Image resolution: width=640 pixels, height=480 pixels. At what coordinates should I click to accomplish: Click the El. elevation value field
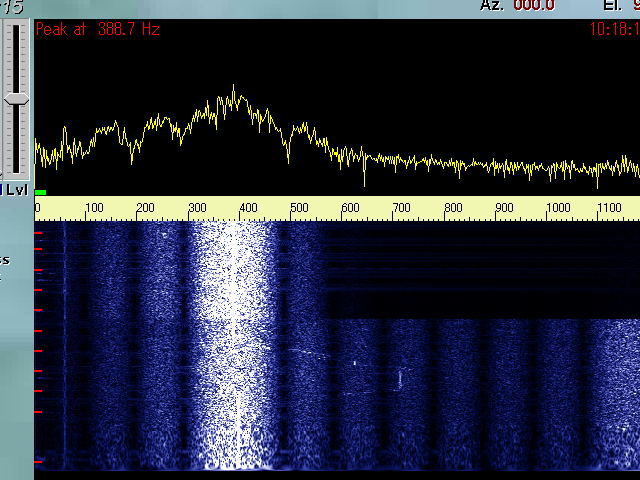click(x=633, y=5)
